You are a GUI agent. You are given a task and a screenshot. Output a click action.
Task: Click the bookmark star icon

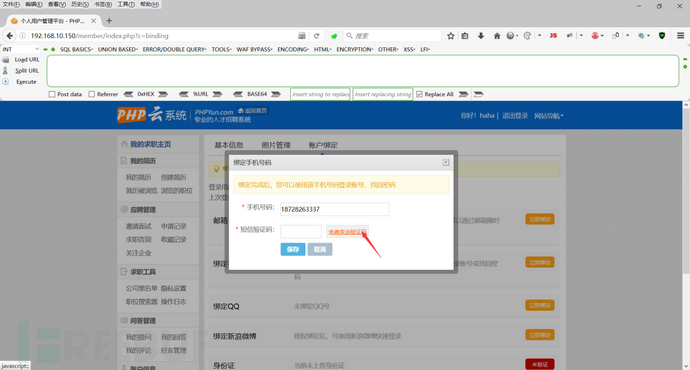[x=451, y=36]
